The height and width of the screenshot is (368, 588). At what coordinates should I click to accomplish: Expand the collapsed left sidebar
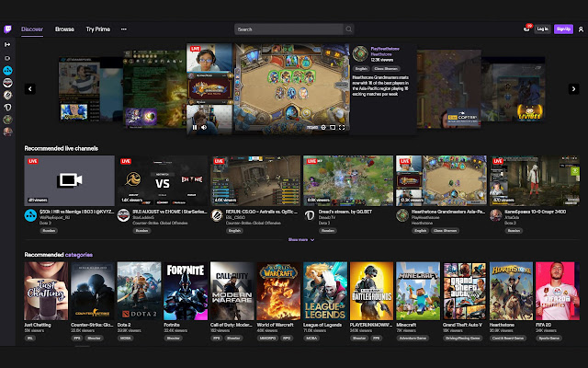(7, 44)
